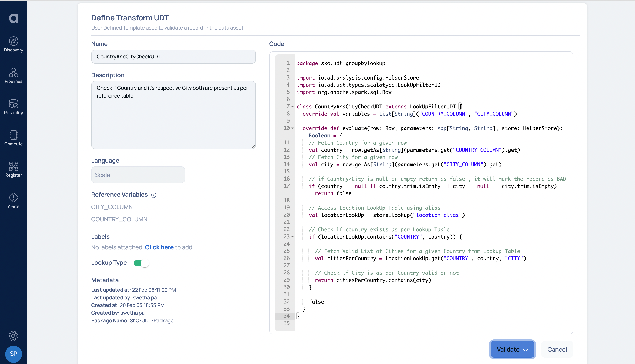Click the Cancel button
This screenshot has width=635, height=364.
557,350
